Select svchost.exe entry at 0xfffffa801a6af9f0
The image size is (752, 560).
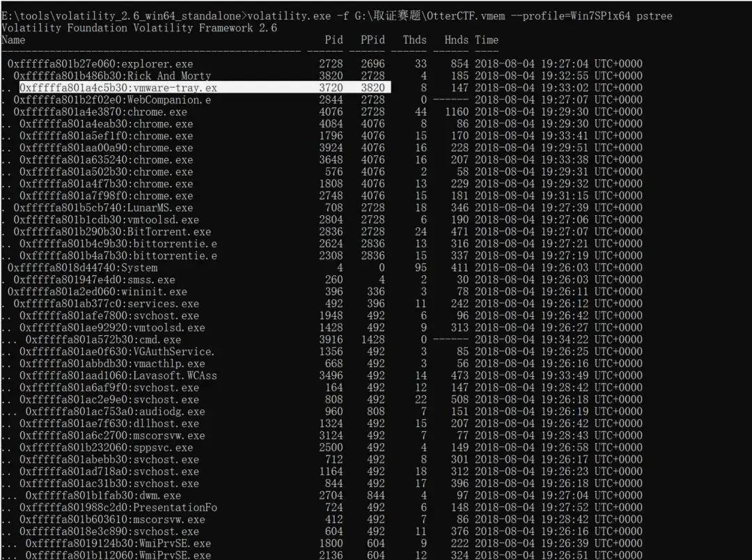(109, 388)
